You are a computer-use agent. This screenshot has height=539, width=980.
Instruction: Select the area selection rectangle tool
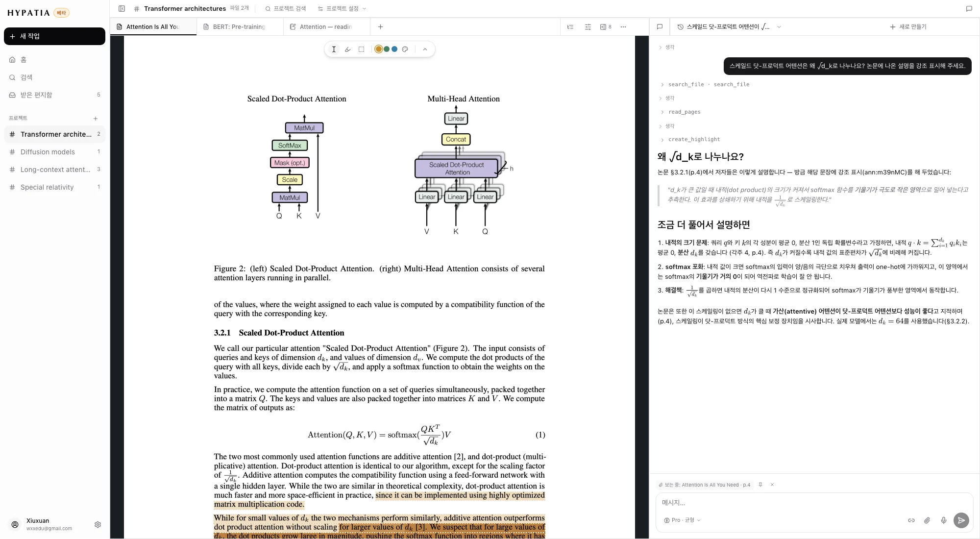(361, 49)
